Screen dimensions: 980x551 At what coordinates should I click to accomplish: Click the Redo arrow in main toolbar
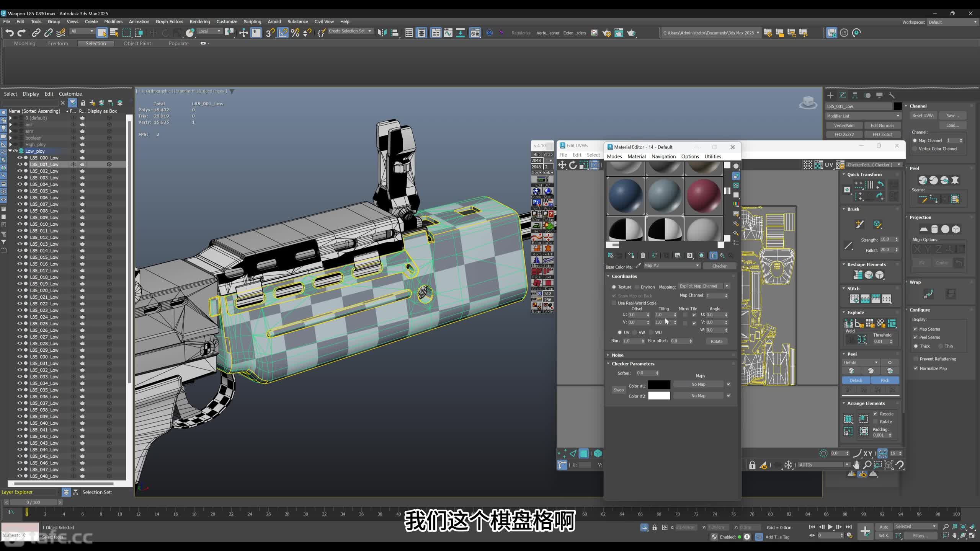(22, 33)
